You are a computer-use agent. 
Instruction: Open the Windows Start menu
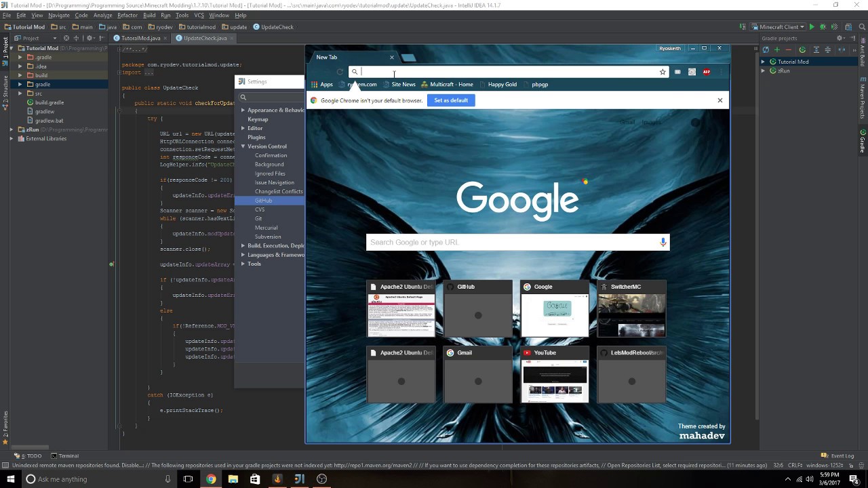point(11,479)
